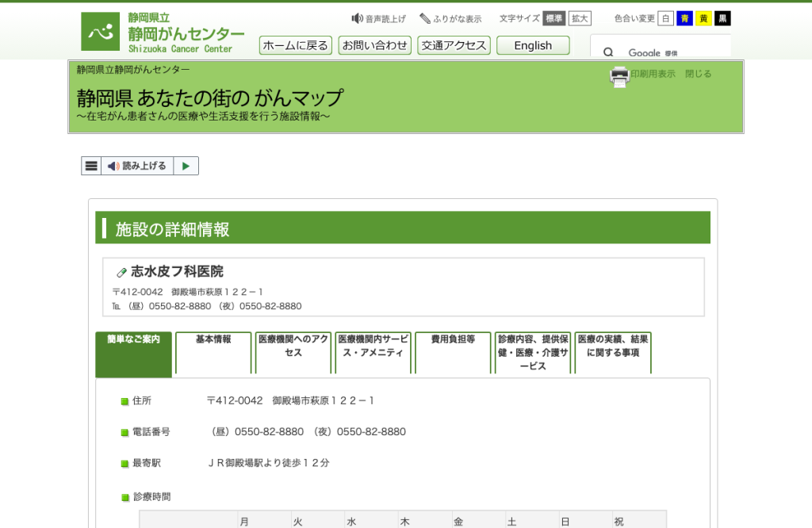The image size is (812, 528).
Task: Click the 施設の詳細情報 heading
Action: [x=172, y=229]
